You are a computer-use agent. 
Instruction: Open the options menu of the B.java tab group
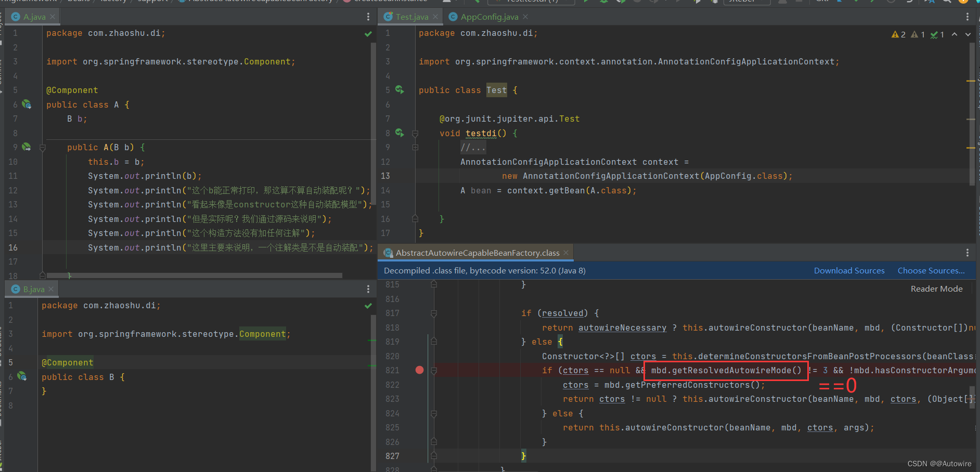click(368, 289)
